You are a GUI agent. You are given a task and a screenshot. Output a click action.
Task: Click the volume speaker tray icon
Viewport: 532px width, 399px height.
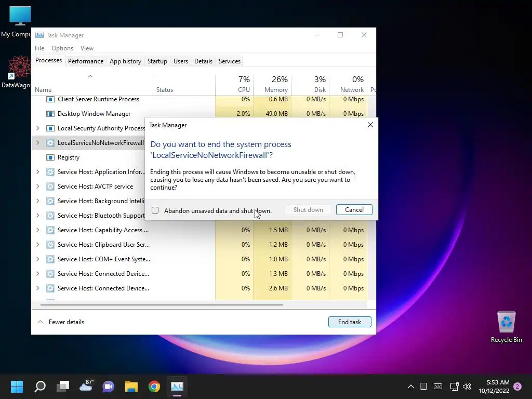click(467, 386)
